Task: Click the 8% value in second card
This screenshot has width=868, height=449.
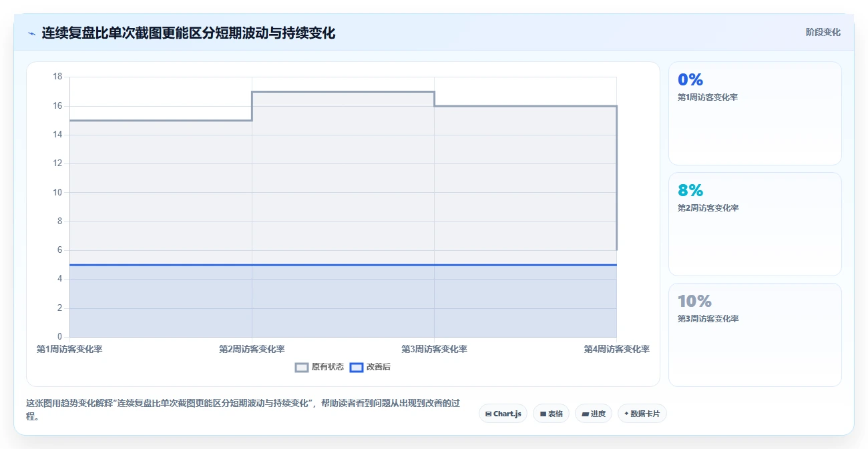Action: (x=690, y=191)
